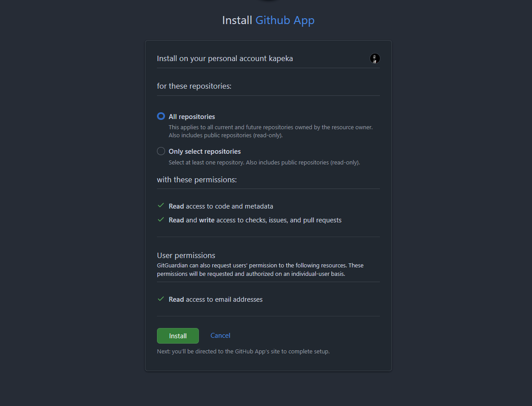Click the "All repositories" option label

[192, 117]
